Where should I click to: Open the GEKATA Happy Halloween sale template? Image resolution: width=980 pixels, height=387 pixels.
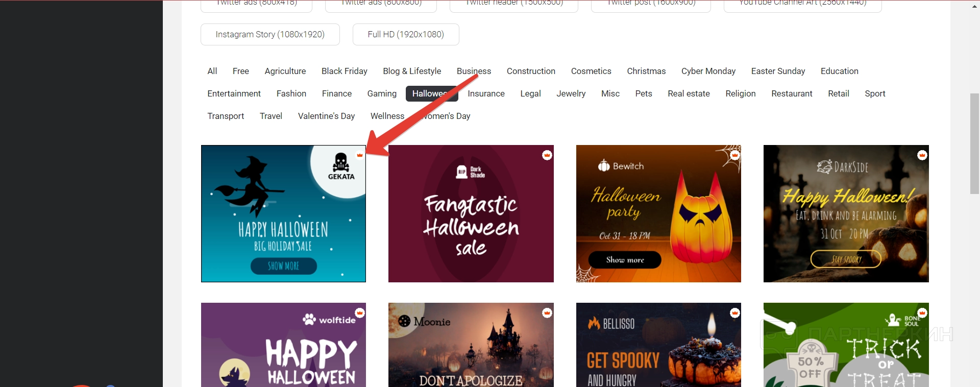click(x=283, y=213)
